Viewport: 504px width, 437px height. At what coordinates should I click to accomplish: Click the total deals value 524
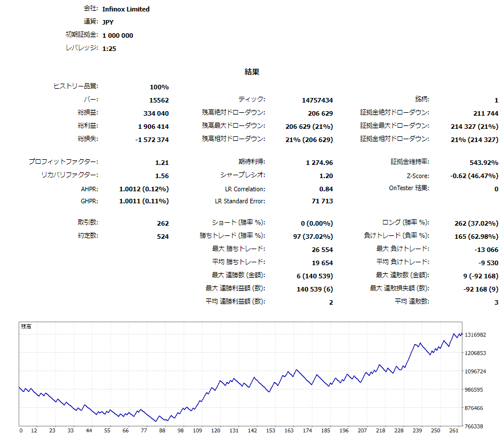tap(163, 237)
